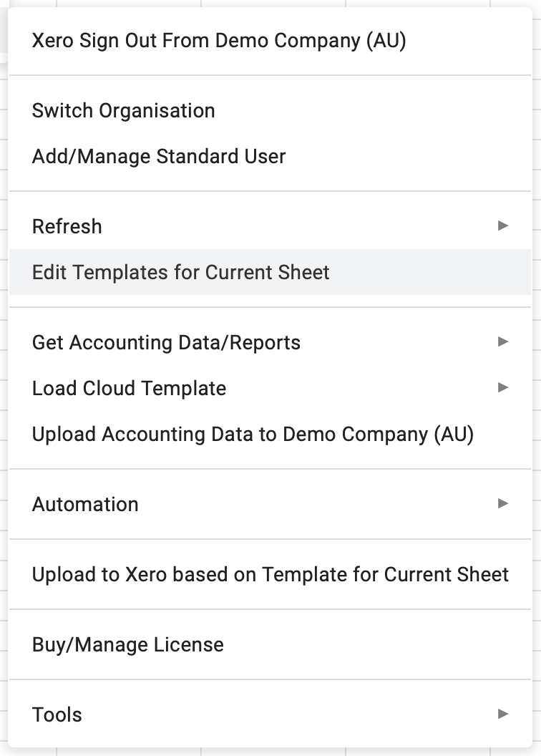
Task: Select Xero Sign Out From Demo Company
Action: coord(270,41)
